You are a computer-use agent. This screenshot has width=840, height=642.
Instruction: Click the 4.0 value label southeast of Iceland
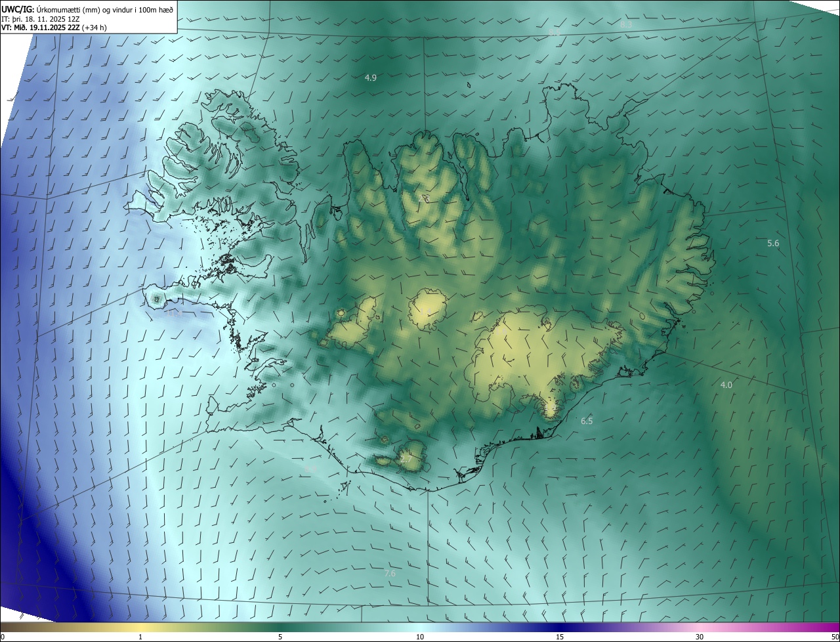click(726, 385)
